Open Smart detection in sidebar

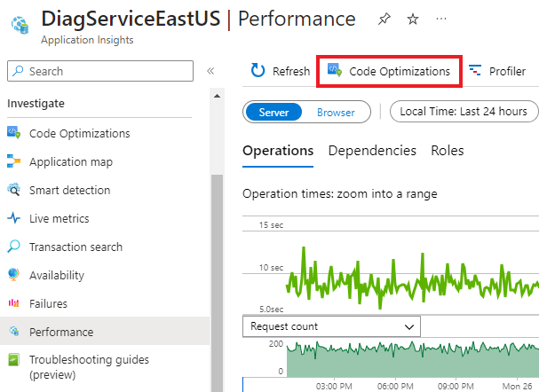tap(69, 191)
